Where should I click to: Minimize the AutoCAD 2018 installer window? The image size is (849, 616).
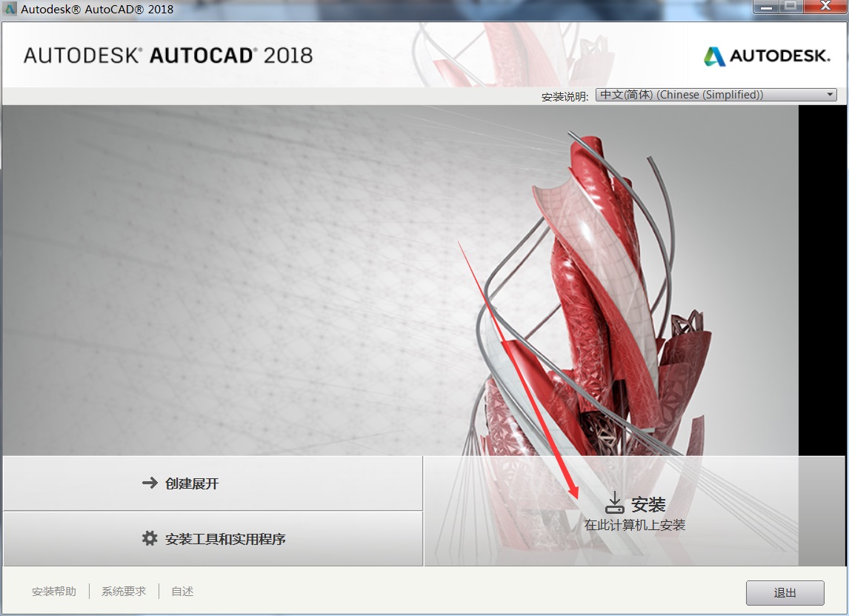coord(766,7)
